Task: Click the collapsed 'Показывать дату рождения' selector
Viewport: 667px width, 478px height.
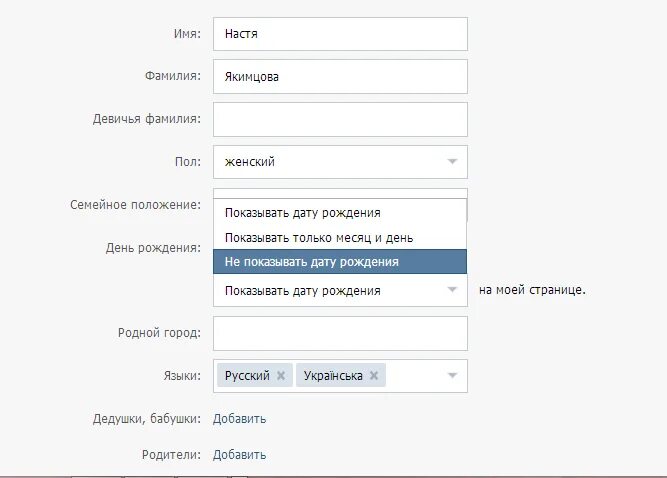Action: 340,290
